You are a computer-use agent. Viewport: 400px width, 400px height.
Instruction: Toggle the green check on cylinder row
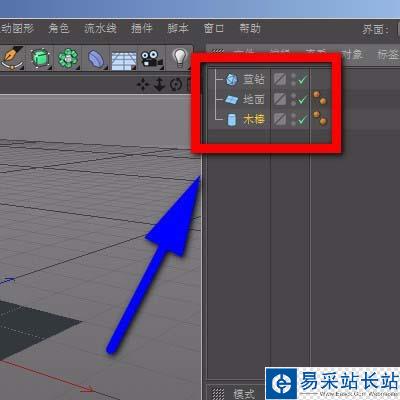click(303, 120)
